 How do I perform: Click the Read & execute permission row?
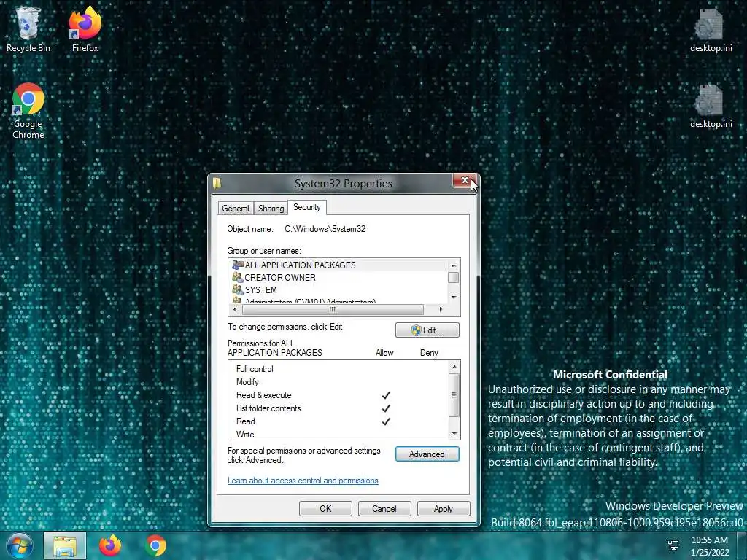click(338, 395)
